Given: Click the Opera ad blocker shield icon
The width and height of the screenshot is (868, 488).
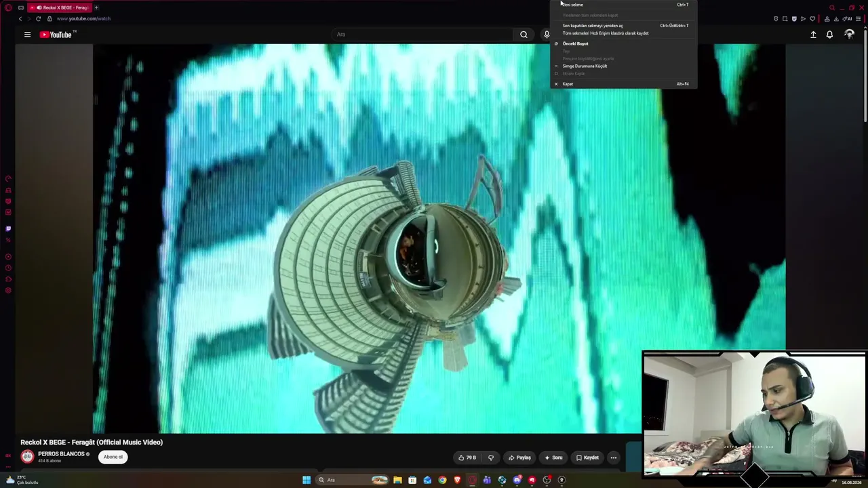Looking at the screenshot, I should point(794,19).
